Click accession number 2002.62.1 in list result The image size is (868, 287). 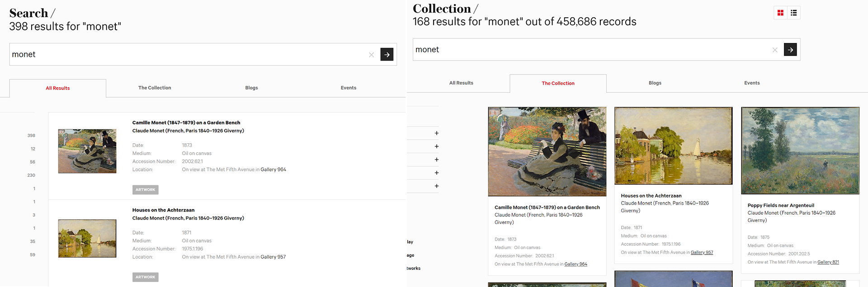(193, 161)
